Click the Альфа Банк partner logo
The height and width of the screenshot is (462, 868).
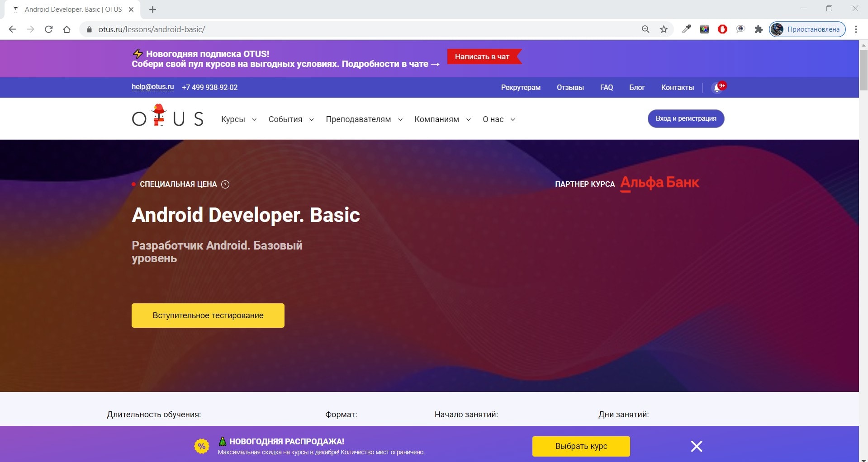pos(659,183)
